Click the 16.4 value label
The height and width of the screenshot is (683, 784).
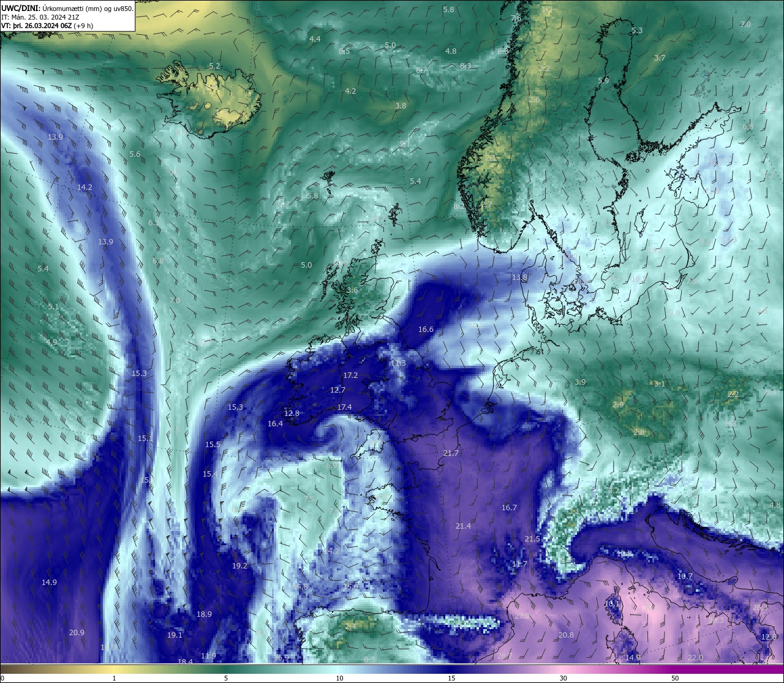pyautogui.click(x=275, y=423)
